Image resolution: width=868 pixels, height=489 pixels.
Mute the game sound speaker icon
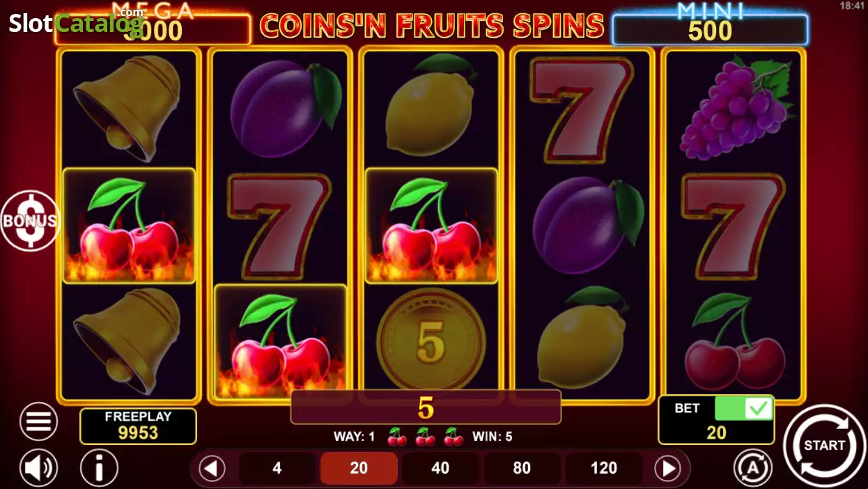[x=39, y=467]
